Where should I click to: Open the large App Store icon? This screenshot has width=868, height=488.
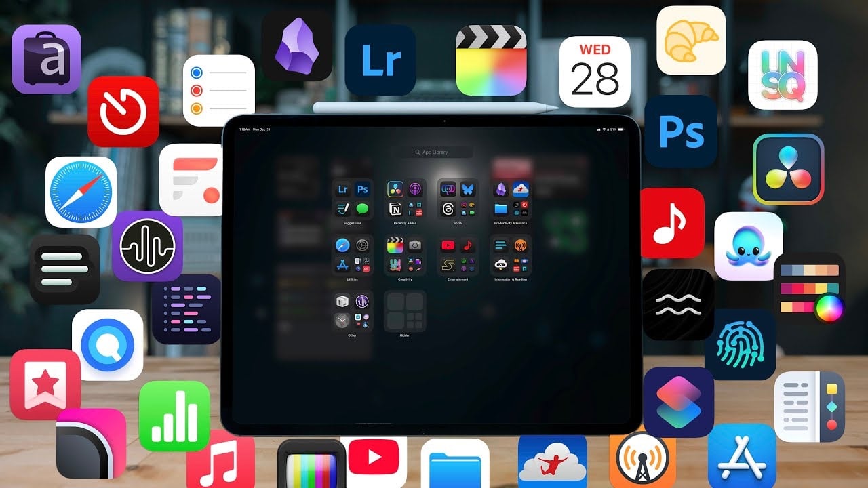(742, 455)
